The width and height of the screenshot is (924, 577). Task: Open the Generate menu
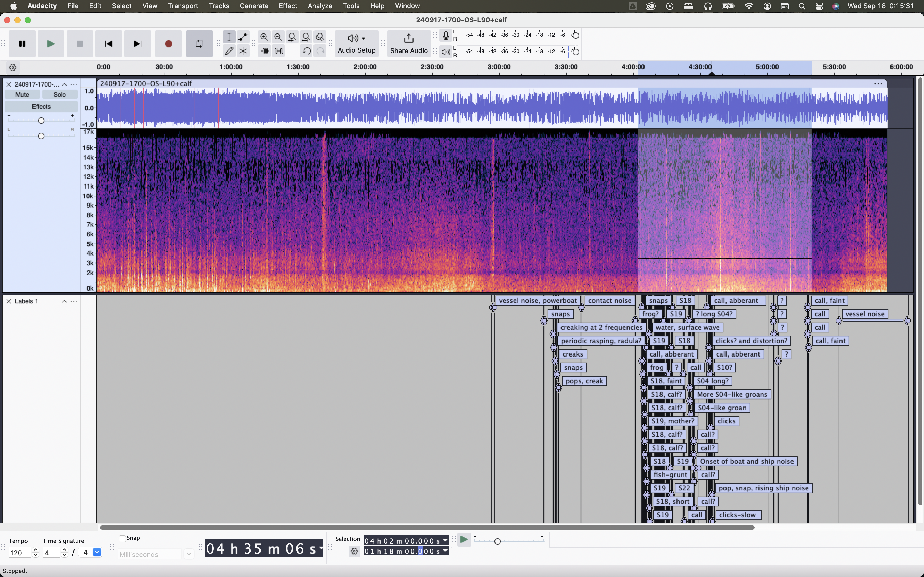click(254, 6)
